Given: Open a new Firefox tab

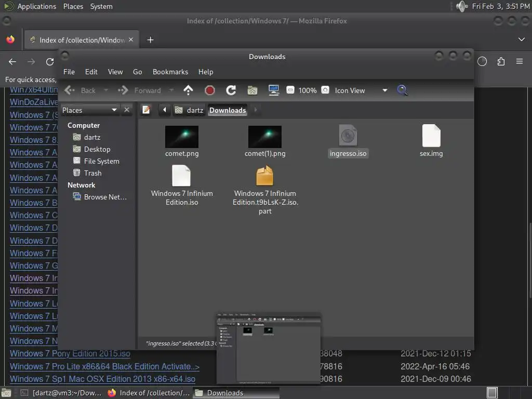Looking at the screenshot, I should coord(150,39).
